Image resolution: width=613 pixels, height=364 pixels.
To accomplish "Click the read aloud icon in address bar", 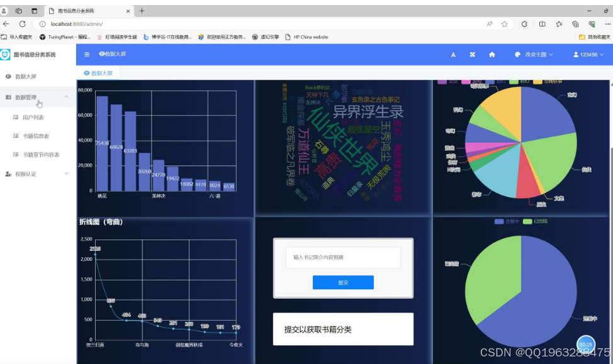I will (490, 24).
